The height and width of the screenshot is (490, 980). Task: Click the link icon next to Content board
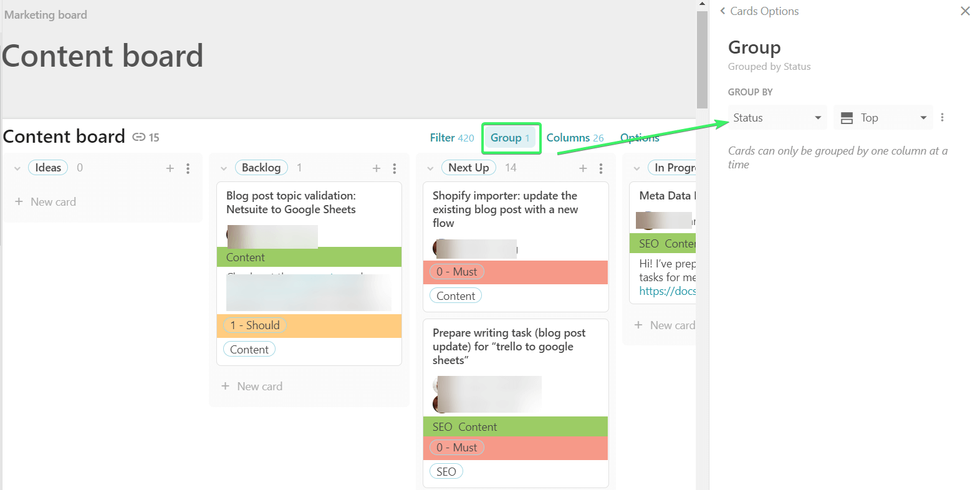[x=139, y=137]
